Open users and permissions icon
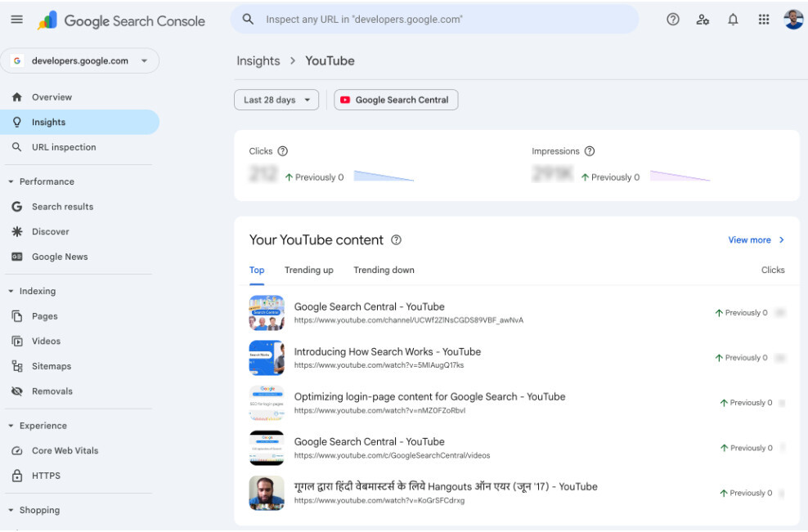 [703, 20]
